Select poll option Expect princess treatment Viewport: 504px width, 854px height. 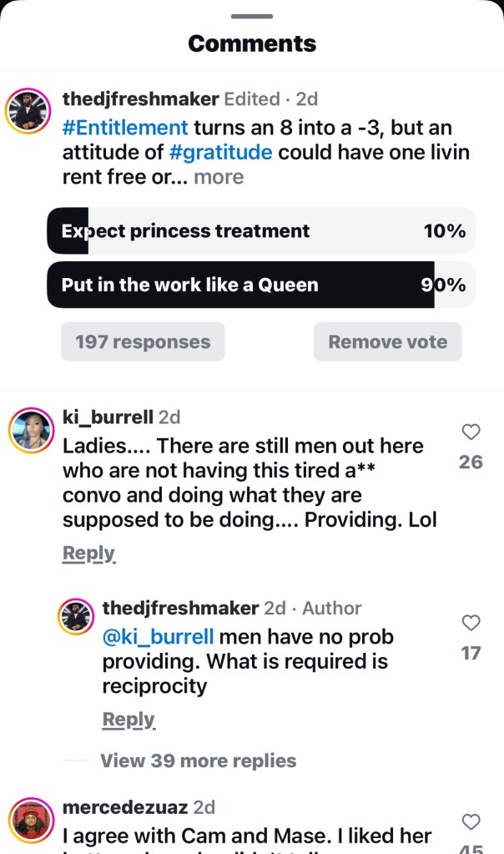coord(260,231)
